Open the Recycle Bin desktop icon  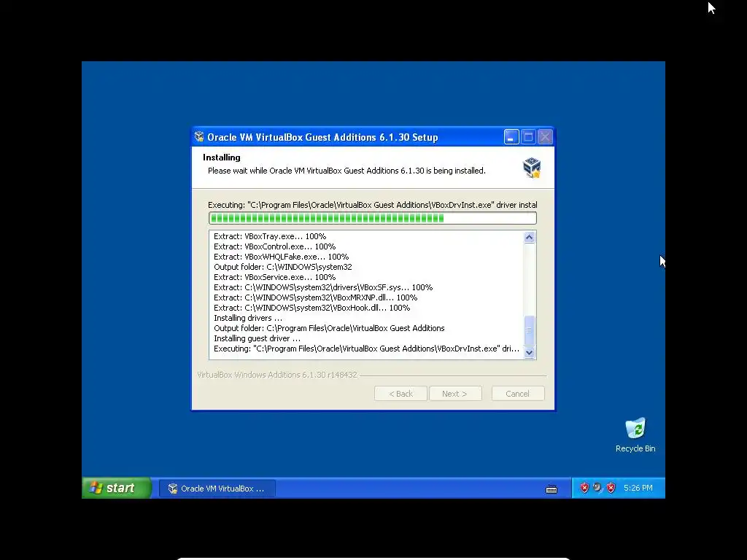coord(635,435)
